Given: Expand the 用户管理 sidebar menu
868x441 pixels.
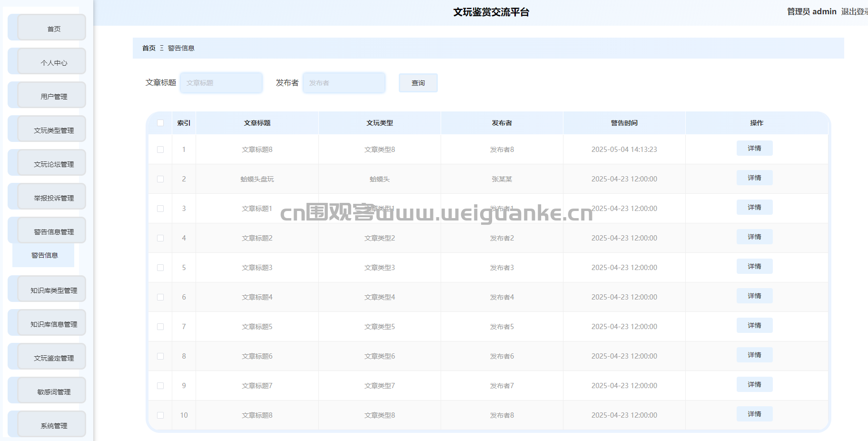Looking at the screenshot, I should click(x=54, y=97).
